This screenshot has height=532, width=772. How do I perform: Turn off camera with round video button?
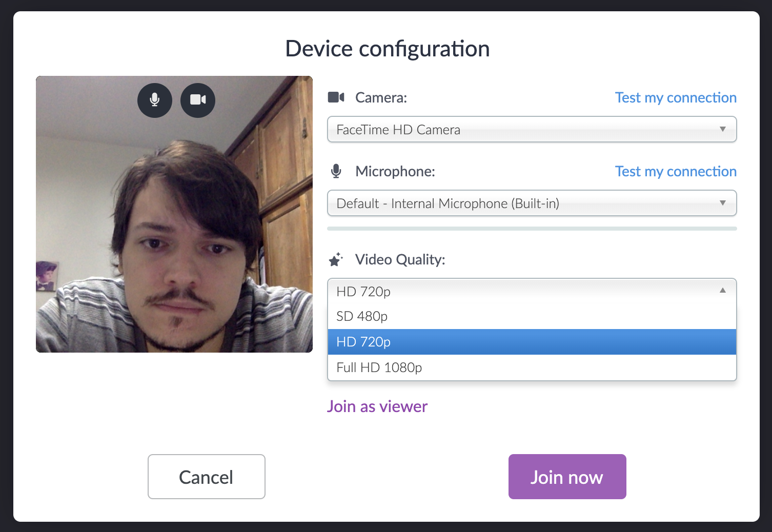(x=198, y=100)
